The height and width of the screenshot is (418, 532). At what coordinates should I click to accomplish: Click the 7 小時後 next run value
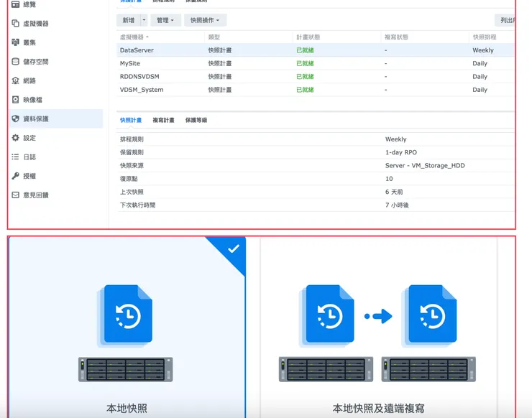[397, 205]
